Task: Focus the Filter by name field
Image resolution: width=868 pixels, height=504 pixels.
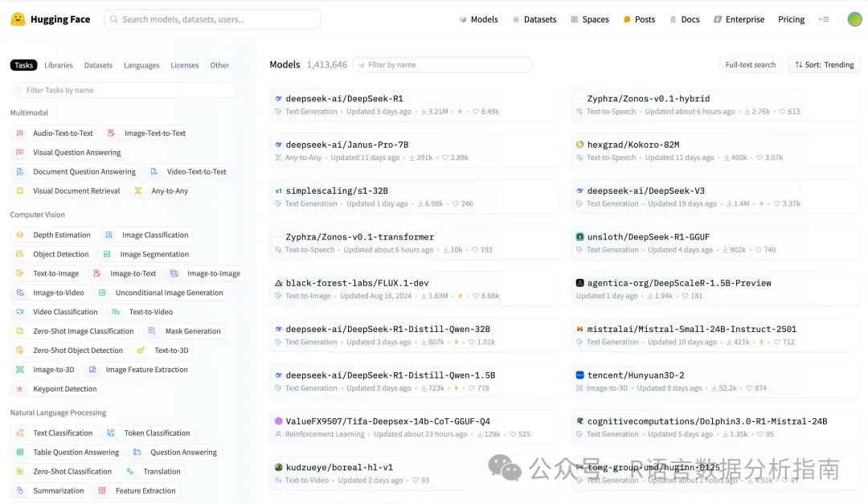Action: tap(443, 65)
